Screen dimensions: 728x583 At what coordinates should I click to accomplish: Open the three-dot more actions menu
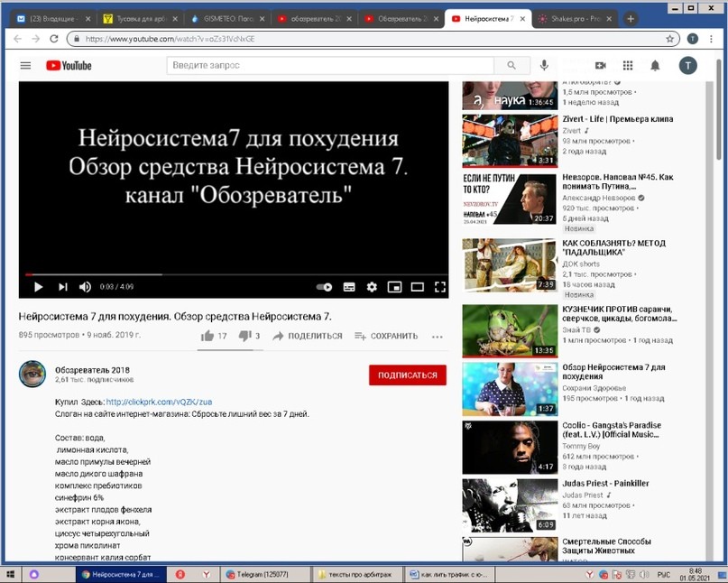(437, 337)
